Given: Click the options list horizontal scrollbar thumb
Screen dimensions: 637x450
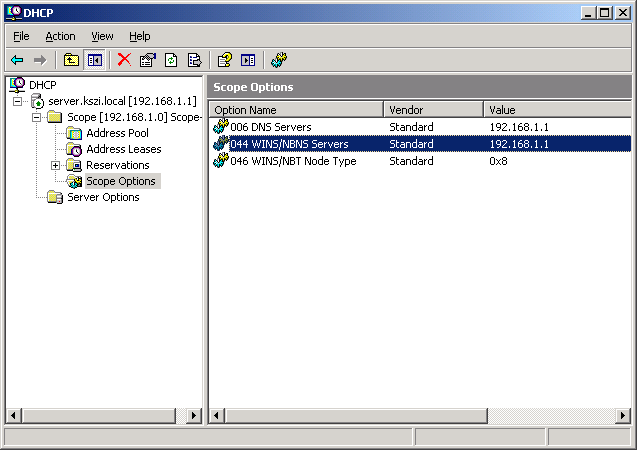Looking at the screenshot, I should pyautogui.click(x=356, y=415).
